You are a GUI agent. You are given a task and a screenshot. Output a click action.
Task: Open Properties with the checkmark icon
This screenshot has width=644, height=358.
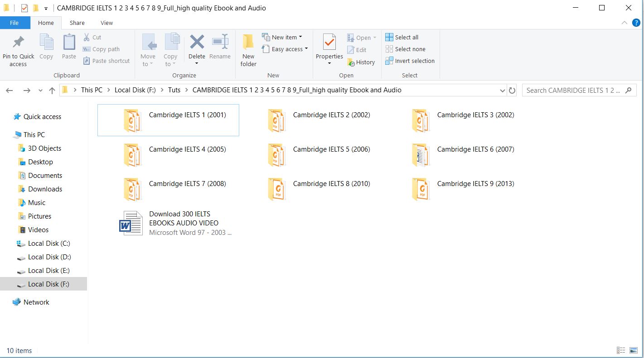329,43
